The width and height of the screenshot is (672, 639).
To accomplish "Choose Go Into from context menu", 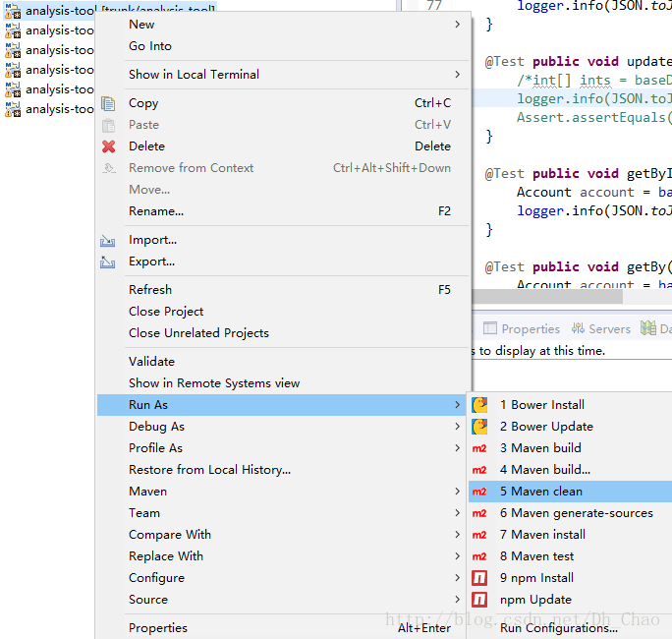I will coord(283,46).
